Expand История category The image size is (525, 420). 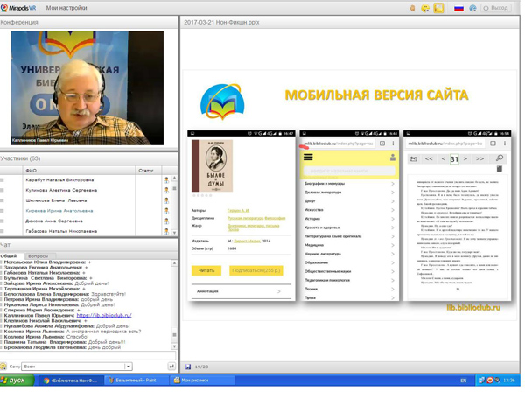tap(349, 219)
